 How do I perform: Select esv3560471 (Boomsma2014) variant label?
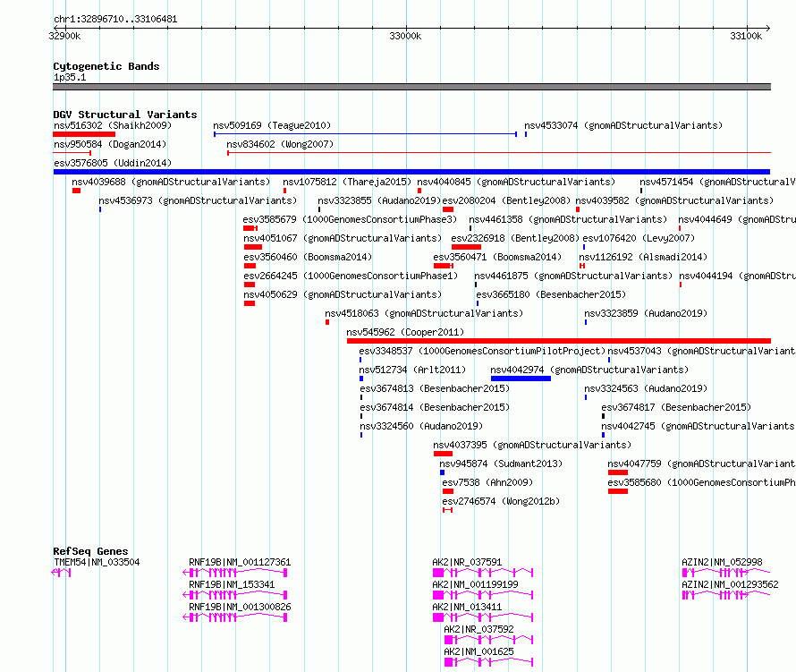tap(497, 257)
